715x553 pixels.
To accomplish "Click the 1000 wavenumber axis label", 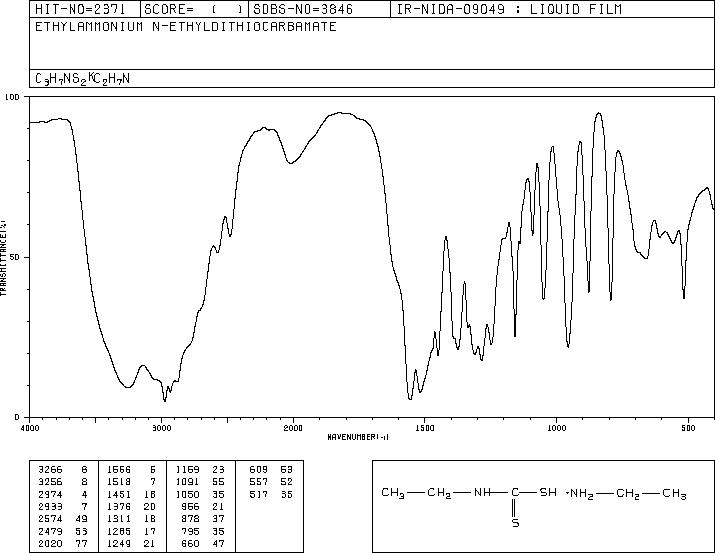I will tap(556, 428).
